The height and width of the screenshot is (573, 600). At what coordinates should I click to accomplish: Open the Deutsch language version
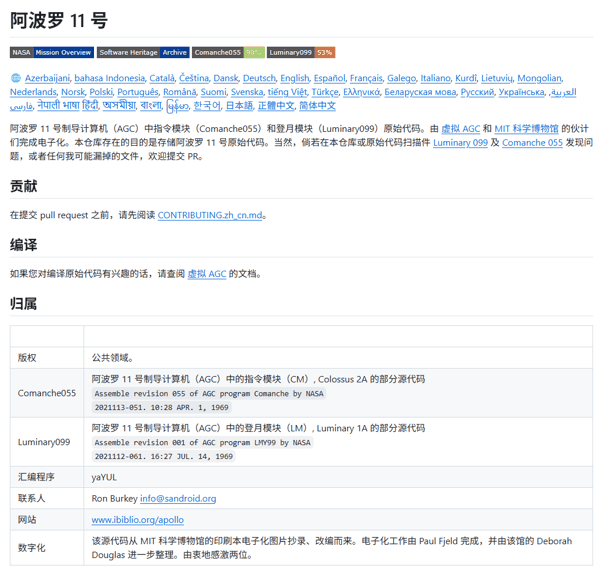[259, 79]
